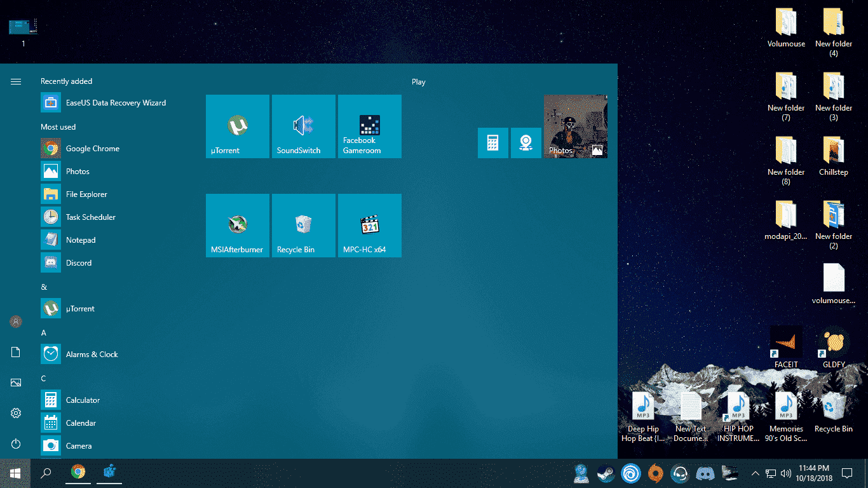Launch Steam from the system tray
The image size is (868, 488).
pos(606,473)
